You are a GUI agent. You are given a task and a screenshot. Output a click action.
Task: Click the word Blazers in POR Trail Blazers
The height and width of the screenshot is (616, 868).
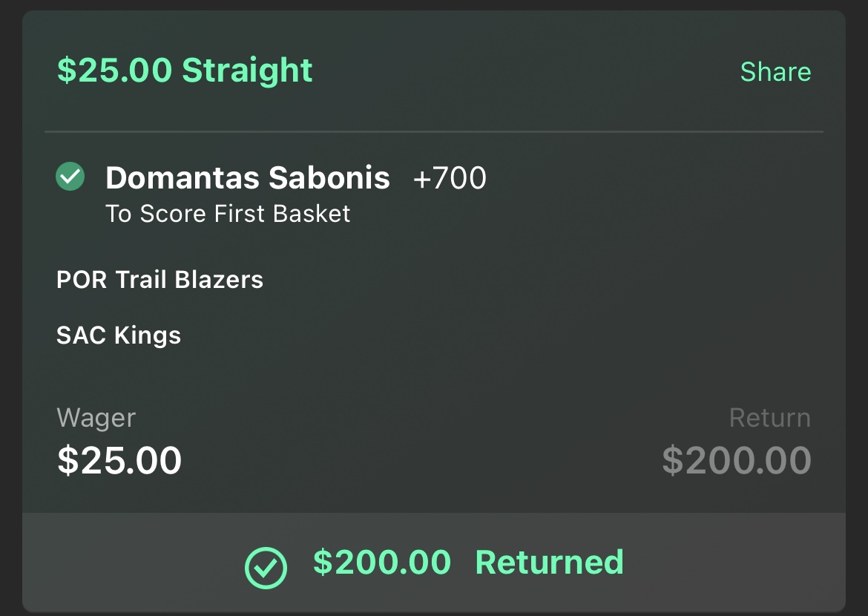tap(219, 280)
